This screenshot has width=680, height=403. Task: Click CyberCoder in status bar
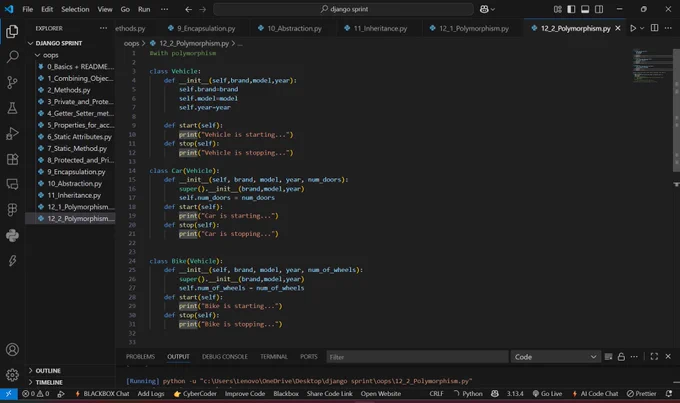[x=195, y=393]
